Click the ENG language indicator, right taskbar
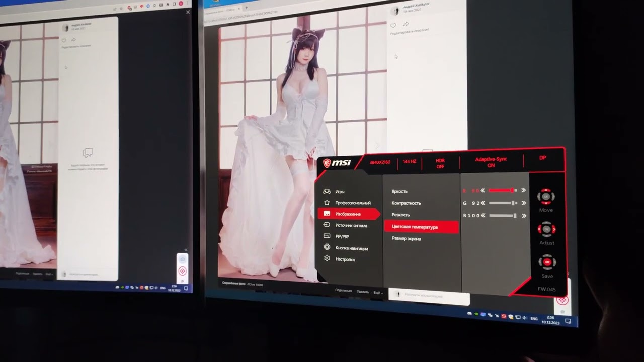644x362 pixels. 534,319
